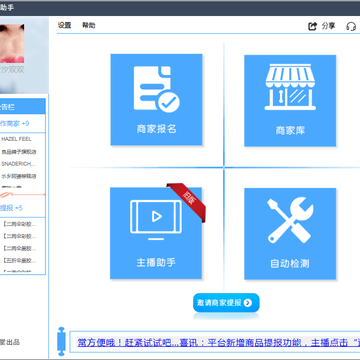360x360 pixels.
Task: Select the merchant row below SNADERICH...
Action: pos(19,176)
